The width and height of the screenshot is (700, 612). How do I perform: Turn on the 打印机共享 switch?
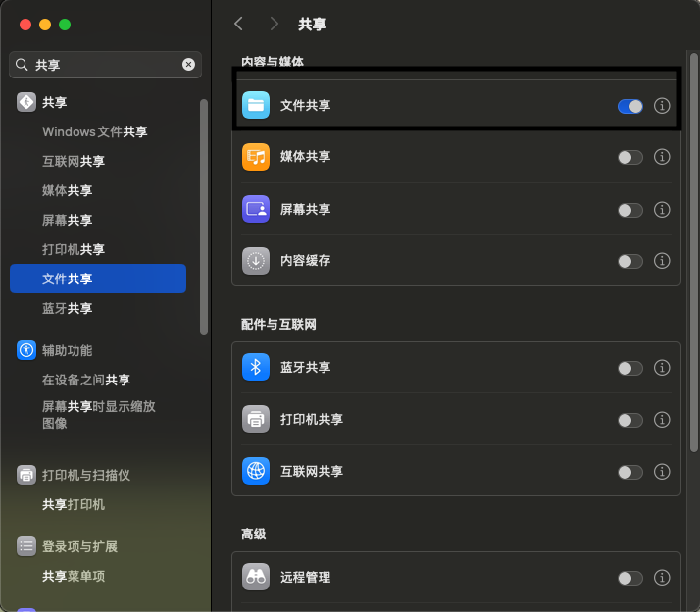630,420
